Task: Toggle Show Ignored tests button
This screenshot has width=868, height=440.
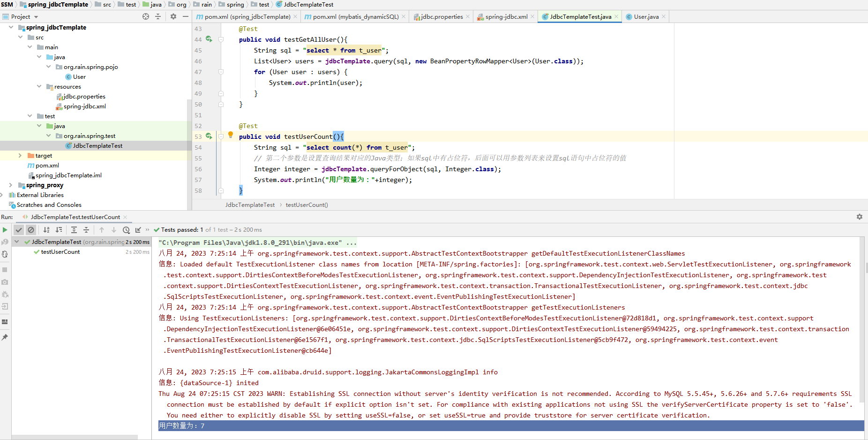Action: coord(31,230)
